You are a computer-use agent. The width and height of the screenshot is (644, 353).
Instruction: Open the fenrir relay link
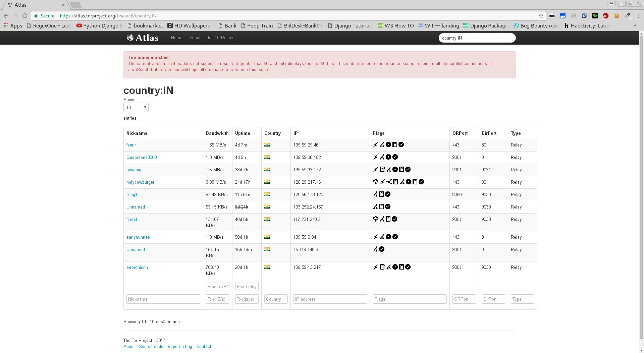coord(131,145)
